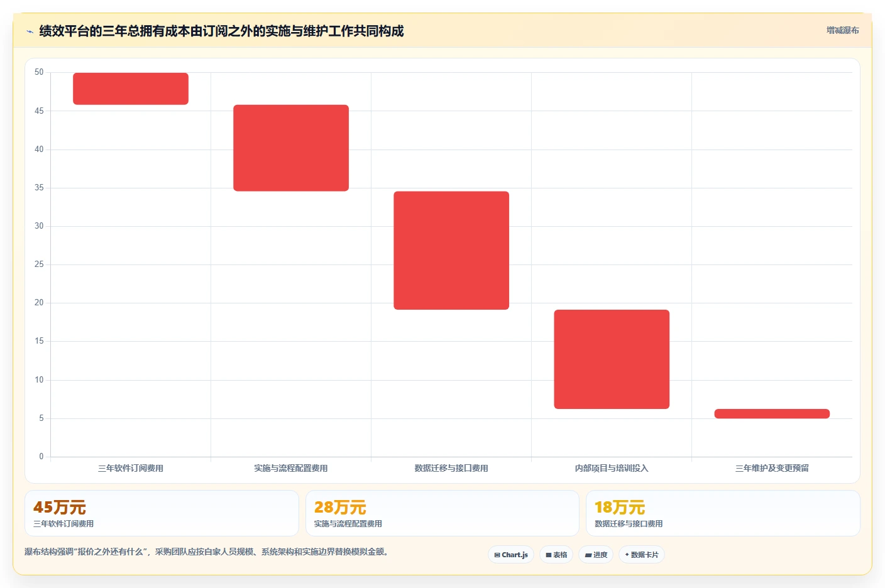Open the 18万元 data card
Screen dimensions: 885x588
(x=723, y=513)
